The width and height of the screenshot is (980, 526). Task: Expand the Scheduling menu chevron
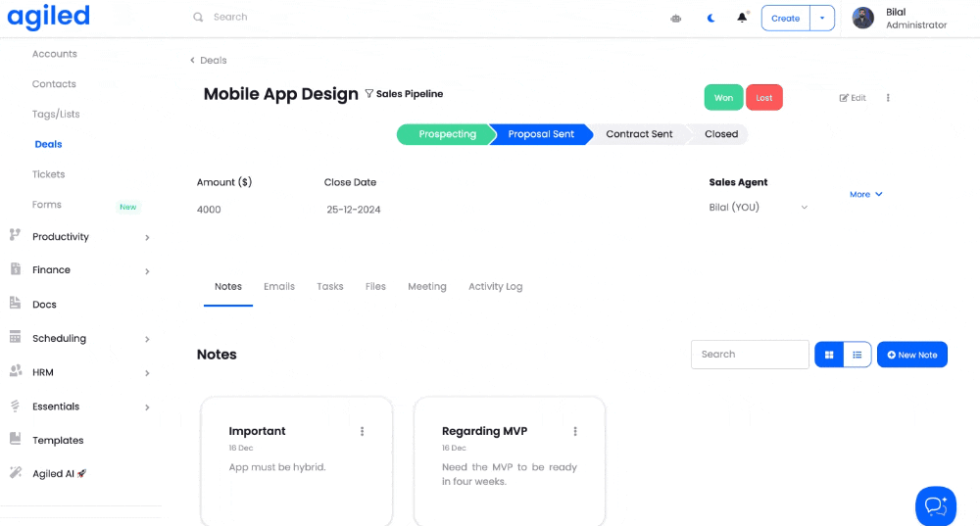pos(148,339)
